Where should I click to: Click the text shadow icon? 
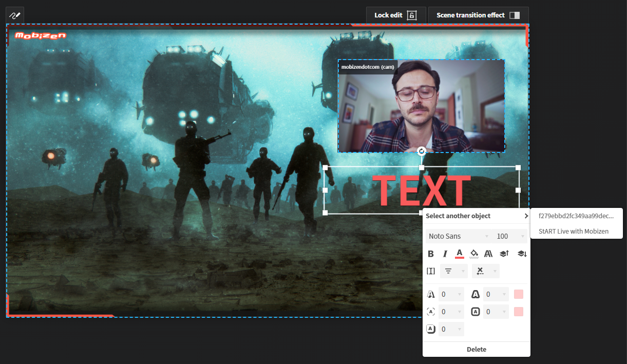pyautogui.click(x=431, y=295)
